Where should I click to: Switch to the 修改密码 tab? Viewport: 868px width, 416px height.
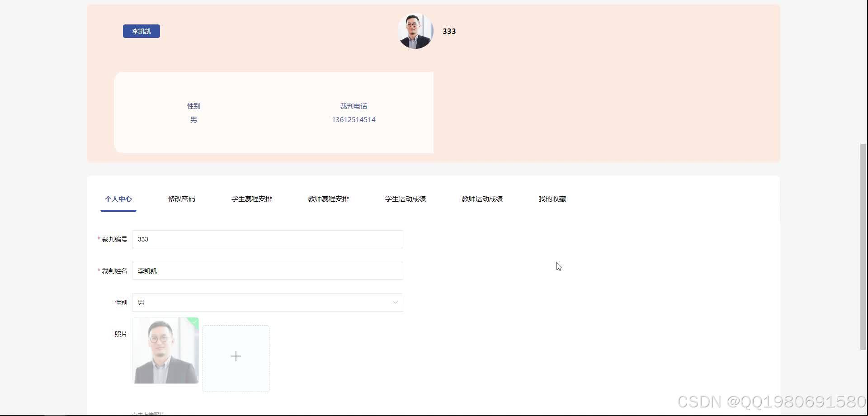tap(181, 199)
